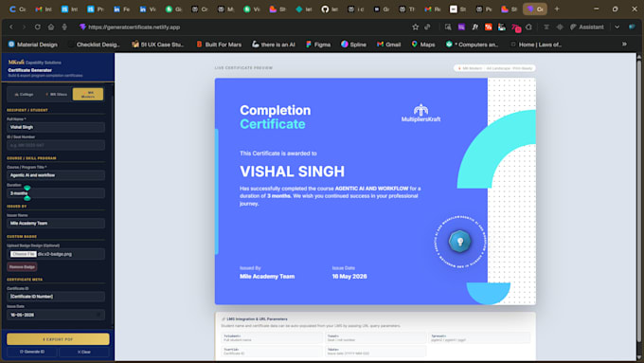Viewport: 644px width, 363px height.
Task: Click the 'VISHAL SINGH' name on certificate
Action: (292, 172)
